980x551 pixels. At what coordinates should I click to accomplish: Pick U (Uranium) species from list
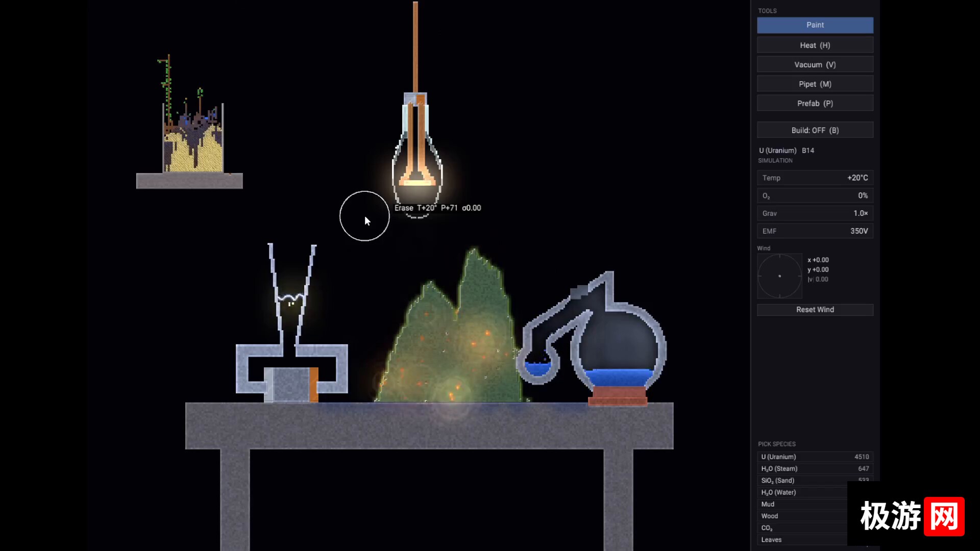click(815, 457)
